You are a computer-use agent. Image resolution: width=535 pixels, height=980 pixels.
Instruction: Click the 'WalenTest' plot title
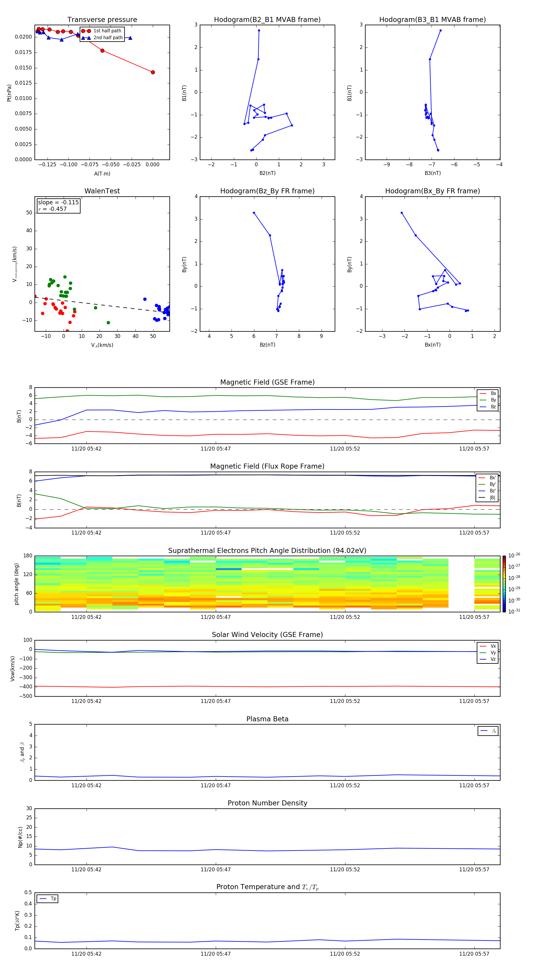pos(102,191)
